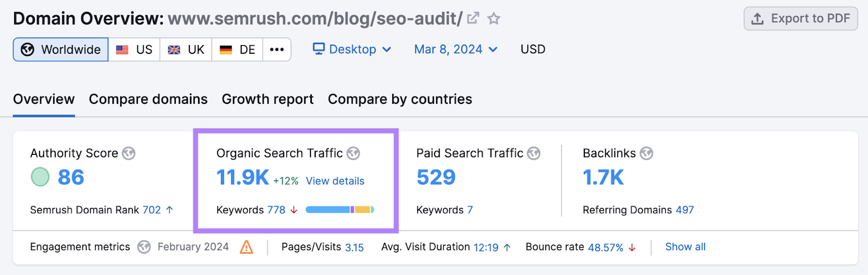The height and width of the screenshot is (275, 868).
Task: Click the orange warning triangle icon
Action: tap(247, 247)
